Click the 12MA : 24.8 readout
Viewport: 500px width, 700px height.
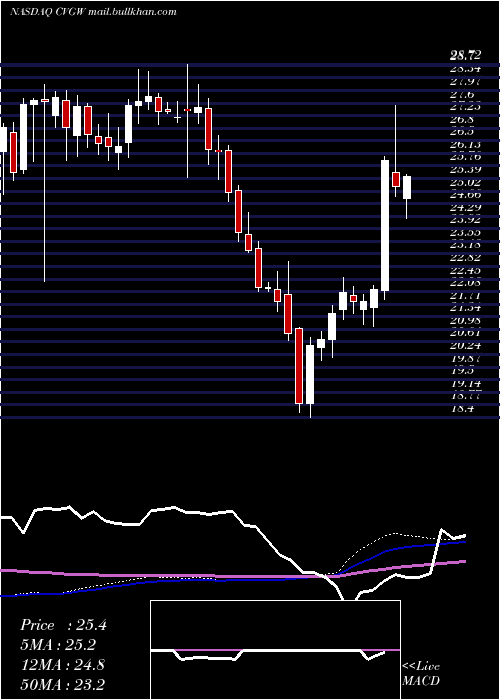click(62, 665)
